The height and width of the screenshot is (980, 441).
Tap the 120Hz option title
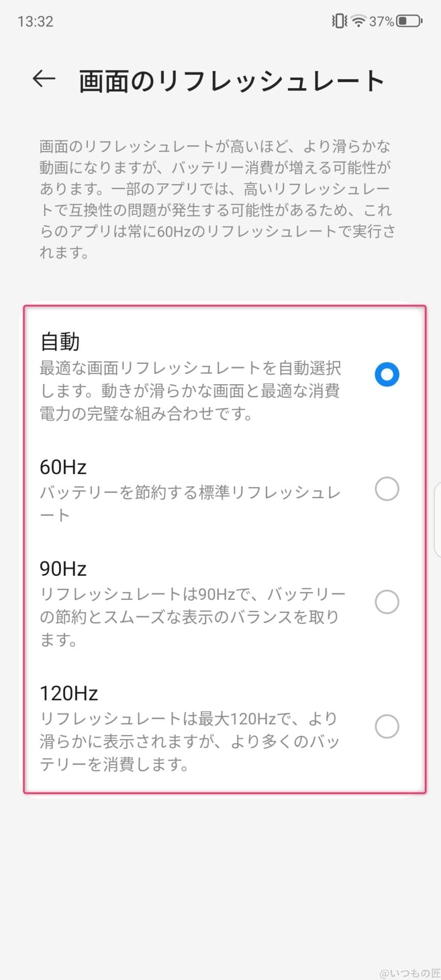coord(69,693)
